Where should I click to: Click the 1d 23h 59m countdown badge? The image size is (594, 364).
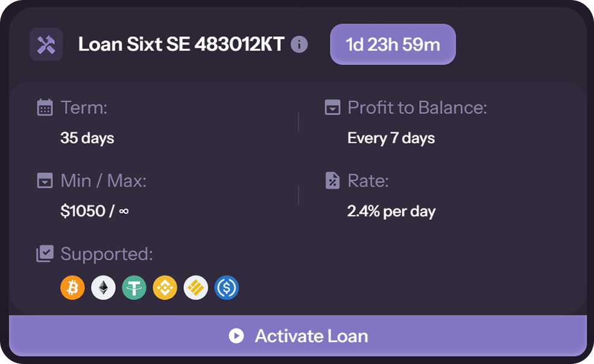393,45
